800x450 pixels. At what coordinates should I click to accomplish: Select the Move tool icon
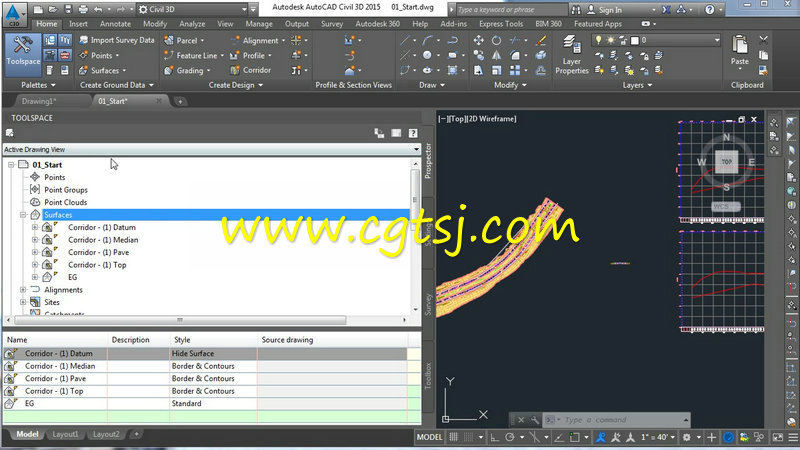[x=479, y=40]
